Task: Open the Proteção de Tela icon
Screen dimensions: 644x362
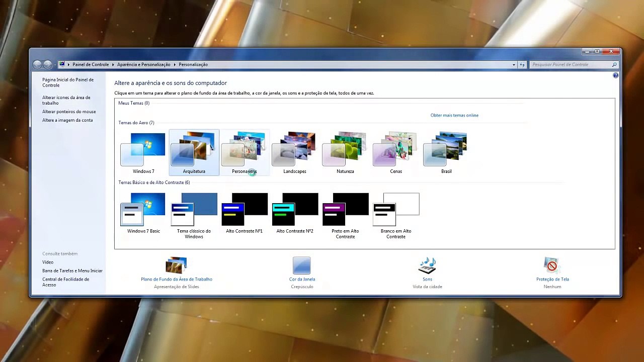Action: [x=552, y=265]
